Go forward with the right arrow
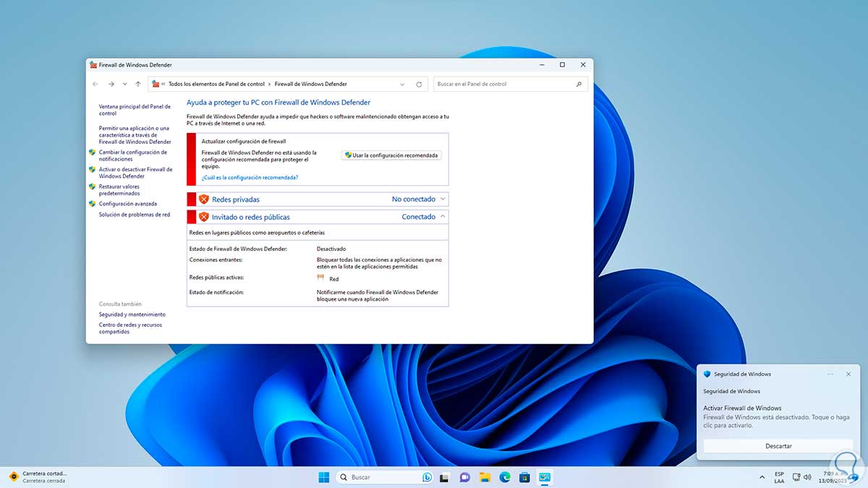The width and height of the screenshot is (868, 488). click(111, 84)
